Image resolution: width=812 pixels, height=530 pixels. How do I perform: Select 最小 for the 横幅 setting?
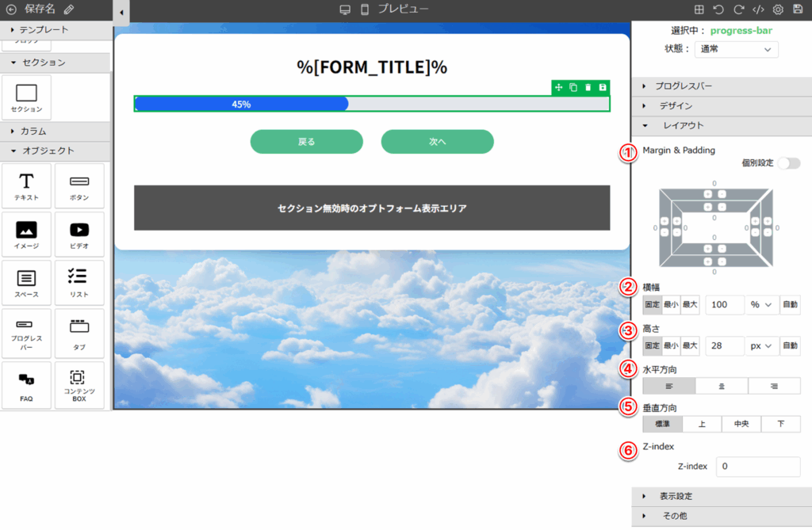click(671, 305)
